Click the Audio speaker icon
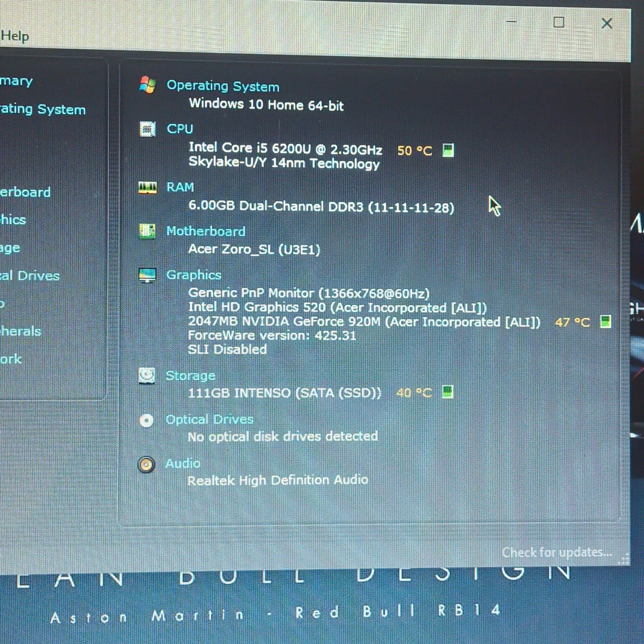This screenshot has height=644, width=644. (147, 464)
